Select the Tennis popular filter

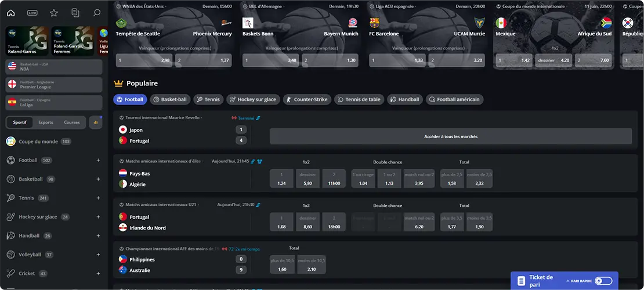click(208, 99)
